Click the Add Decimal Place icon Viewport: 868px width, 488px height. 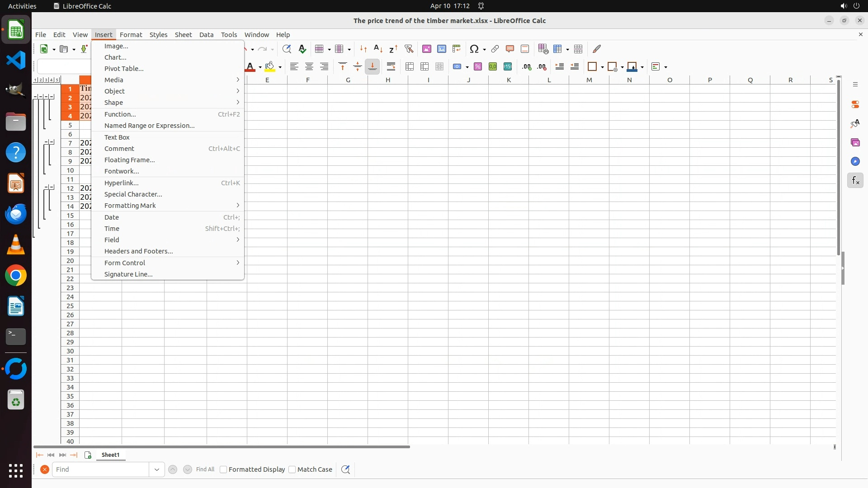tap(527, 67)
